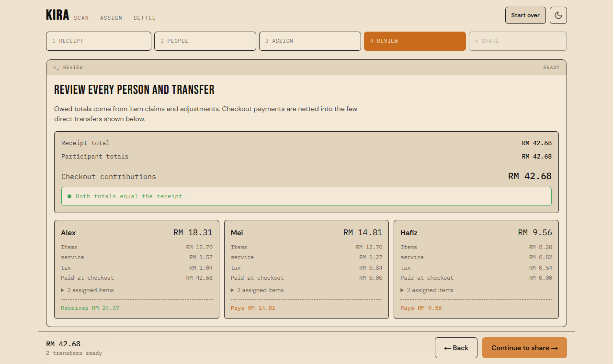Expand Hafiz's 2 assigned items

click(427, 290)
